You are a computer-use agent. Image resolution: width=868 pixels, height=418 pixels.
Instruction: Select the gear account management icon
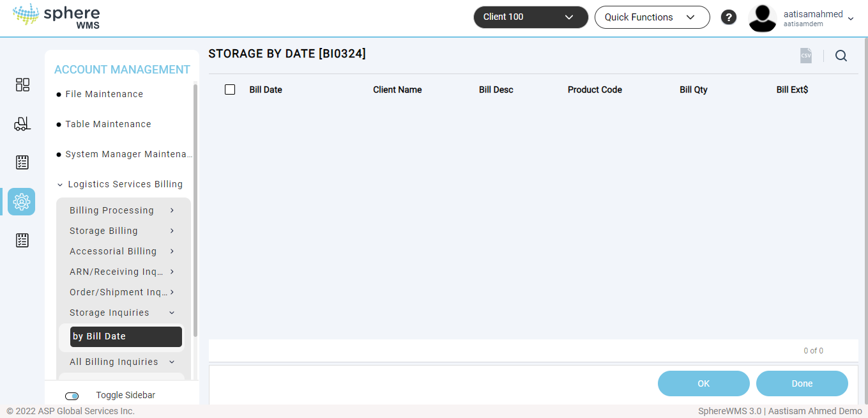point(22,201)
